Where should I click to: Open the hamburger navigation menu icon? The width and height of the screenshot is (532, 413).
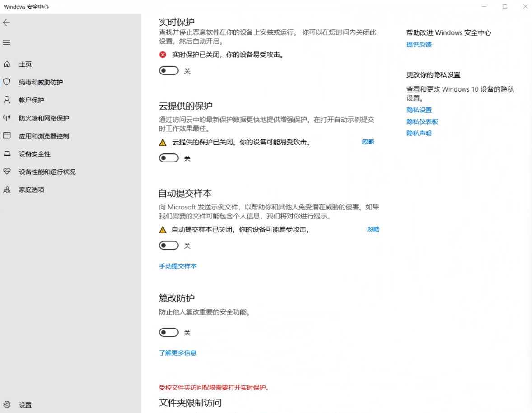coord(7,42)
